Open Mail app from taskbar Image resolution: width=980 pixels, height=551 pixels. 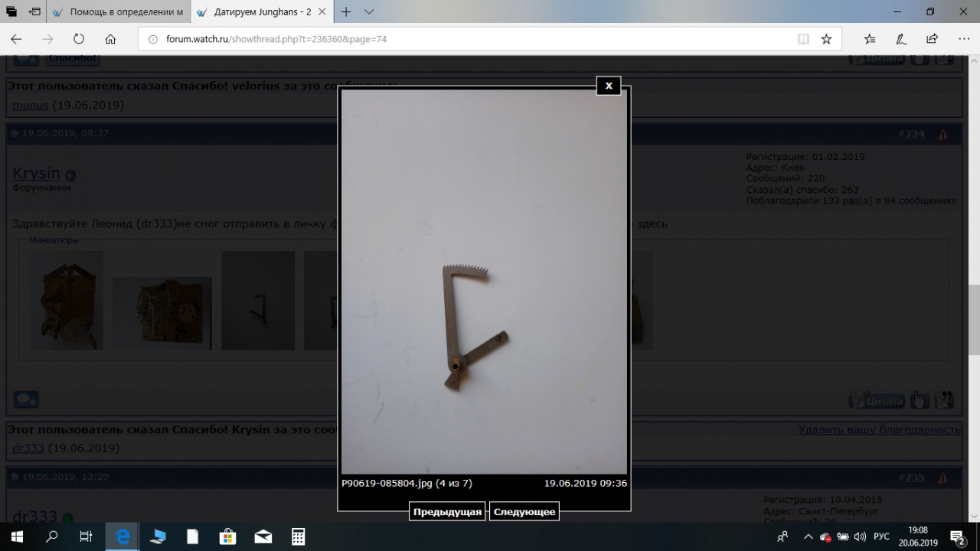(263, 536)
